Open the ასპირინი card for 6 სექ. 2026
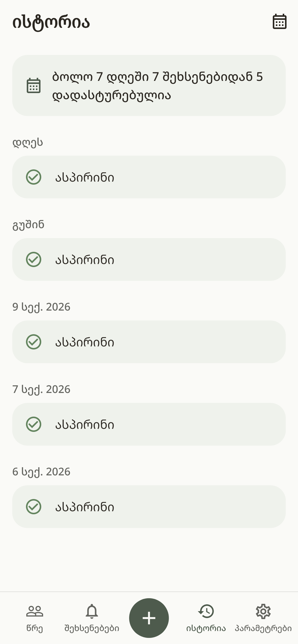Image resolution: width=298 pixels, height=644 pixels. click(x=149, y=507)
